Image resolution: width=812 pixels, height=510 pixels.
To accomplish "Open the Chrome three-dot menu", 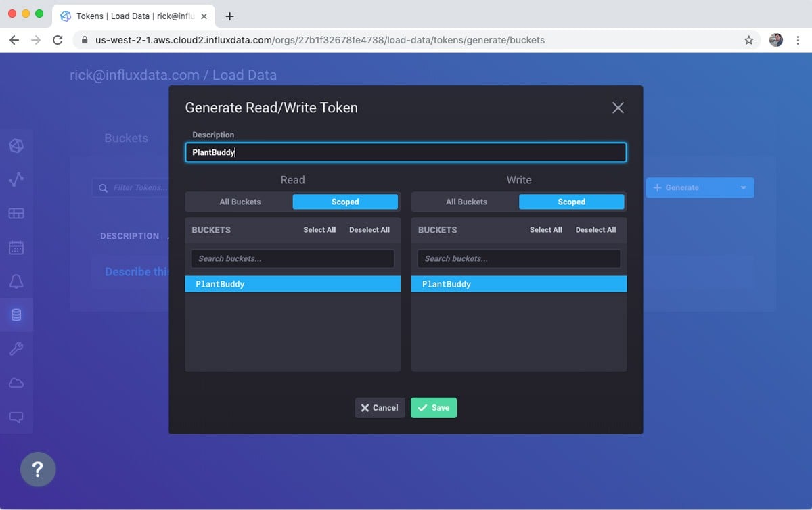I will [796, 40].
